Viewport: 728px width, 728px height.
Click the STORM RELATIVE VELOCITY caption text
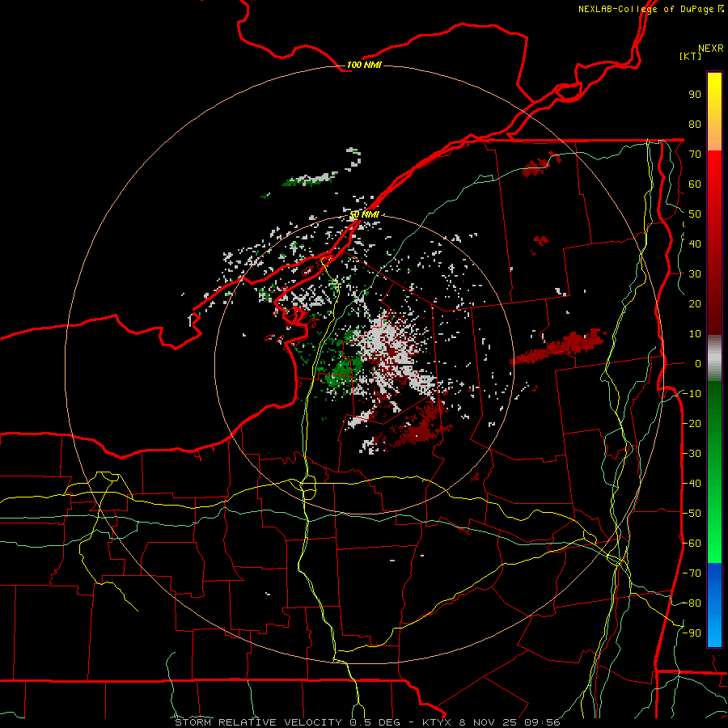coord(258,722)
